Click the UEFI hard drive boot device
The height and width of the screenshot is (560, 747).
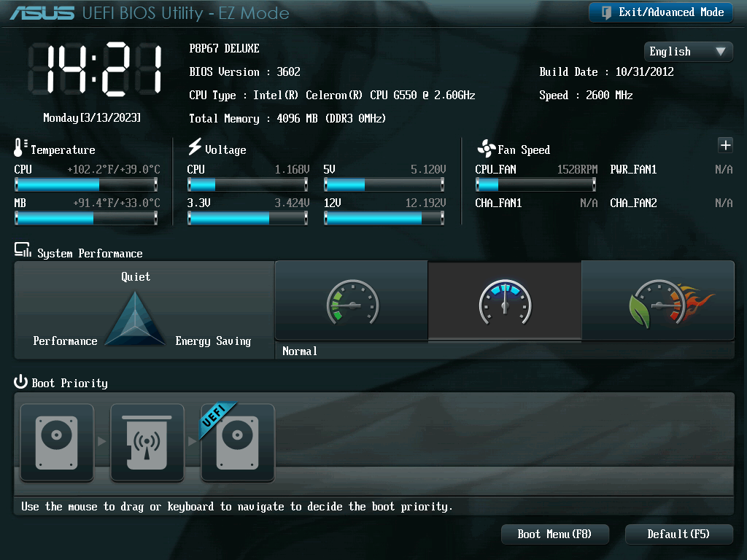point(237,443)
